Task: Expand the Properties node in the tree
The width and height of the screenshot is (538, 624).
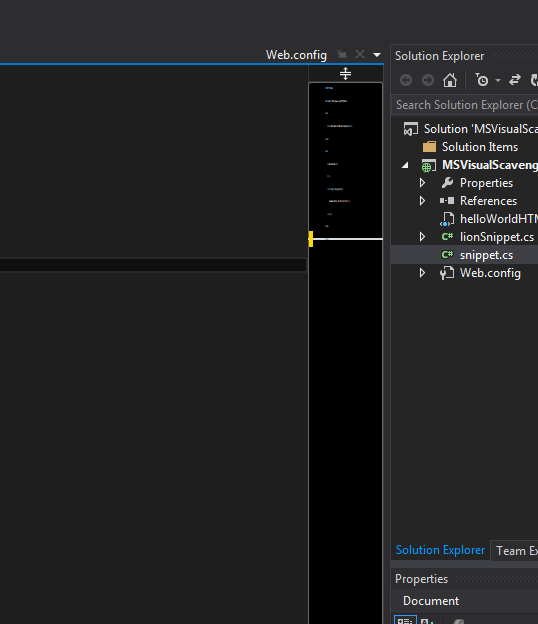Action: [422, 183]
